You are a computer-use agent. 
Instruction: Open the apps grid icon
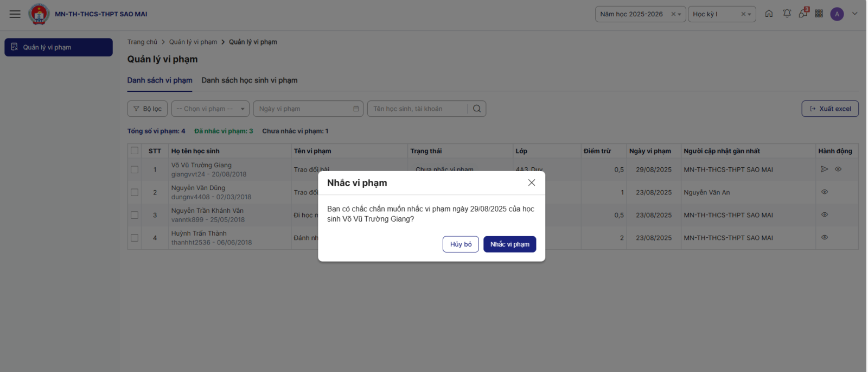(x=819, y=14)
